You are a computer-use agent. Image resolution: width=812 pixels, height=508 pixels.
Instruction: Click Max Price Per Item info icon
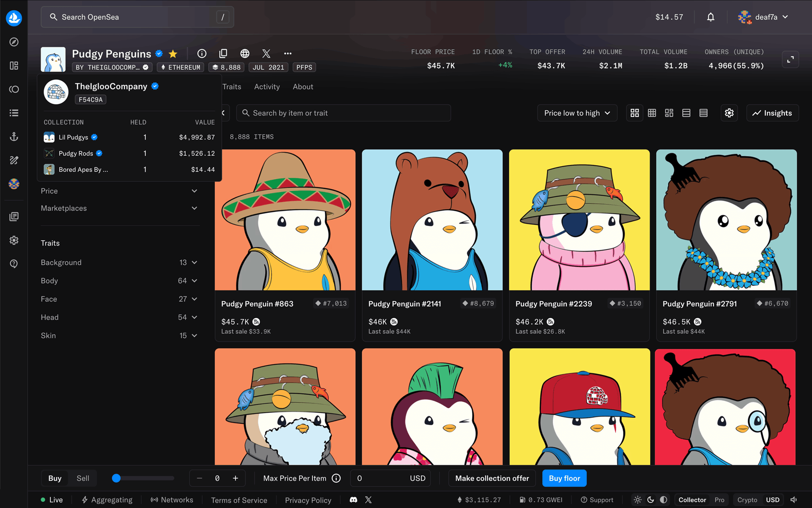[x=336, y=478]
